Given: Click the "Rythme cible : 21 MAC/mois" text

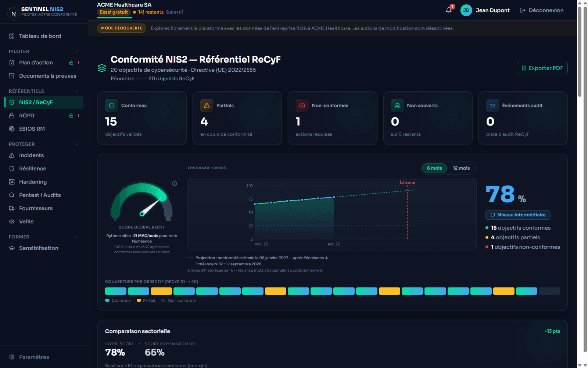Looking at the screenshot, I should (132, 236).
